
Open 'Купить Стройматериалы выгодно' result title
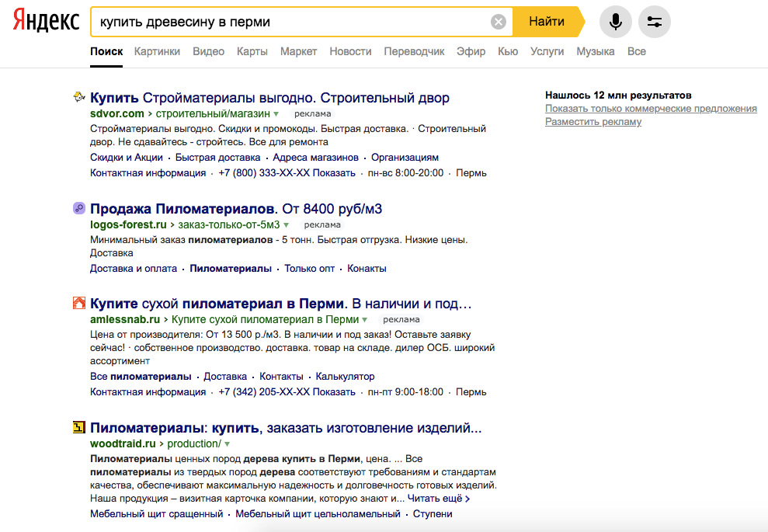click(x=269, y=98)
